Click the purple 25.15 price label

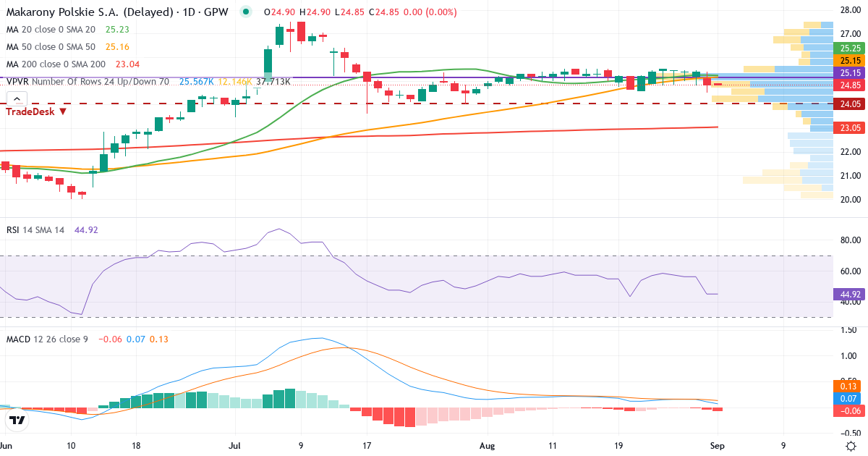pos(850,73)
